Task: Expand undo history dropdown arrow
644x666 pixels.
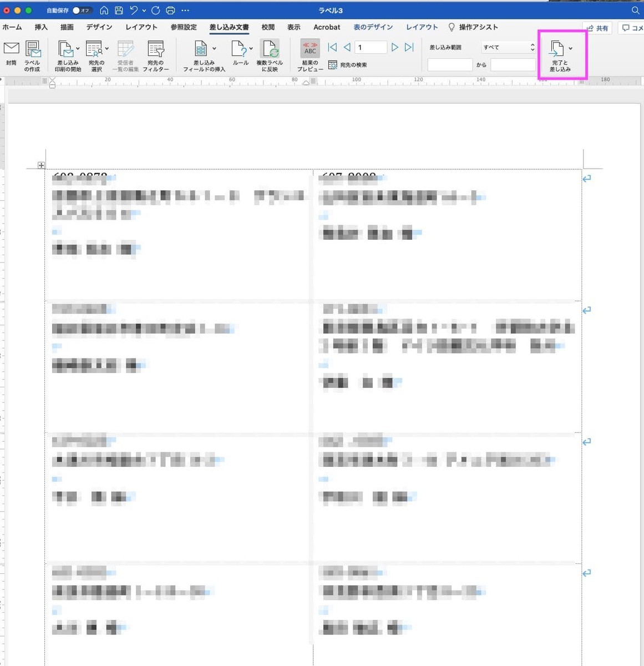Action: 144,11
